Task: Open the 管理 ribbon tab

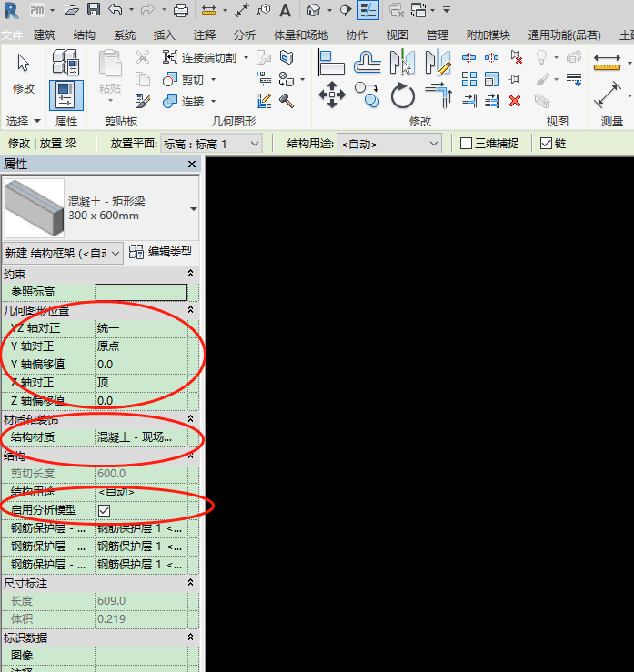Action: pyautogui.click(x=438, y=35)
